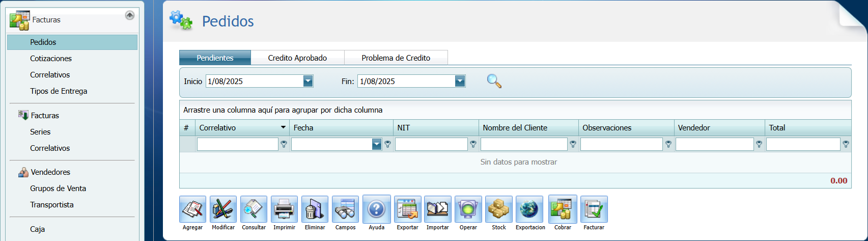The width and height of the screenshot is (868, 241).
Task: Click the Vendedor filter input field
Action: coord(714,145)
